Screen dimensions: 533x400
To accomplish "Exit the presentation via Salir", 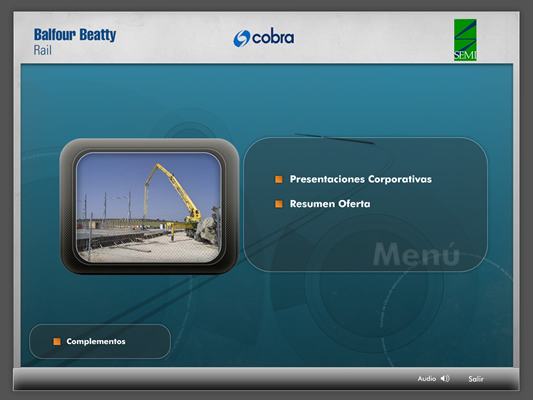I will [476, 379].
